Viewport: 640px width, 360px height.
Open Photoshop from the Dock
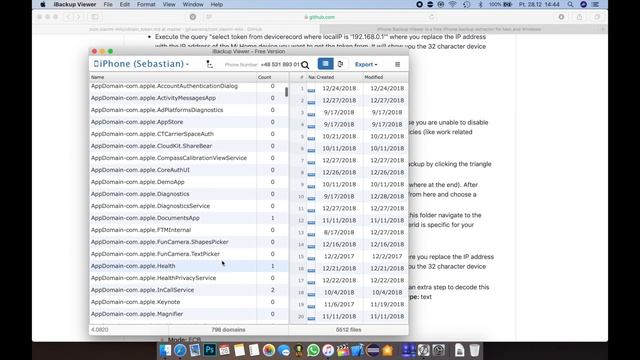(210, 350)
